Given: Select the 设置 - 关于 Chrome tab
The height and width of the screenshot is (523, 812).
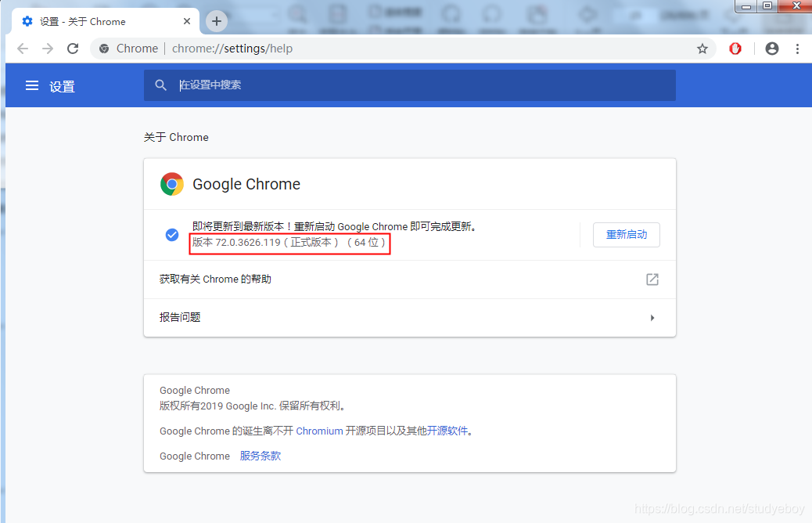Looking at the screenshot, I should [105, 21].
